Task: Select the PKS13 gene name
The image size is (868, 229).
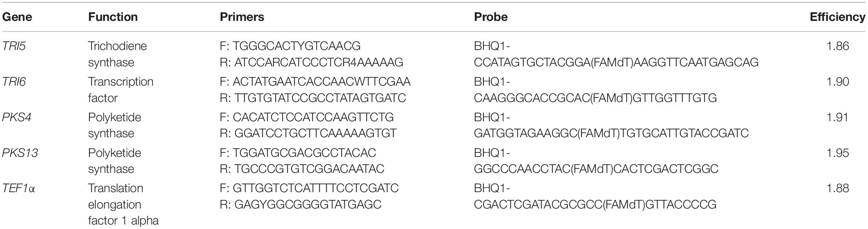Action: click(20, 153)
